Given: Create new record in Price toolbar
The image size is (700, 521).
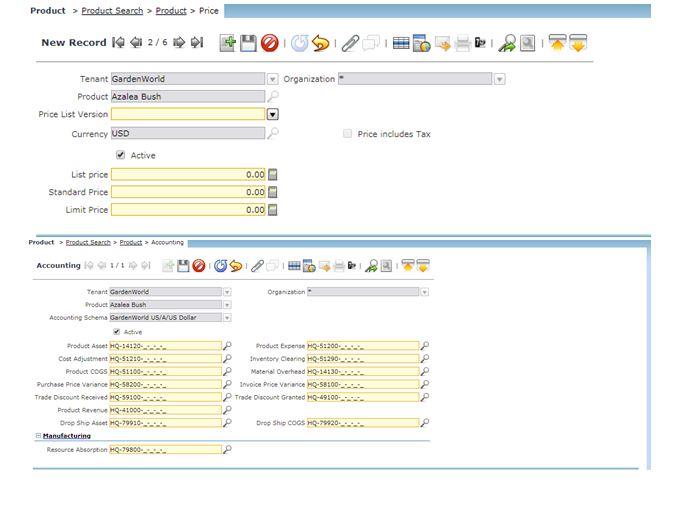Looking at the screenshot, I should point(228,43).
